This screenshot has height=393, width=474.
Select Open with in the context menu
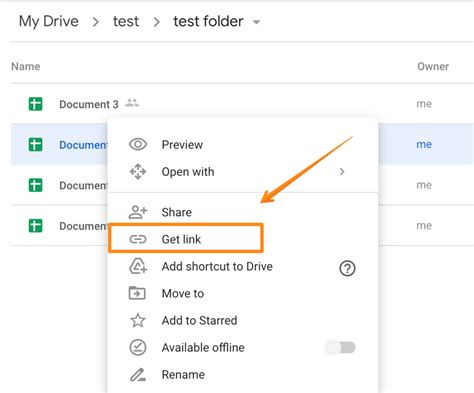coord(243,172)
